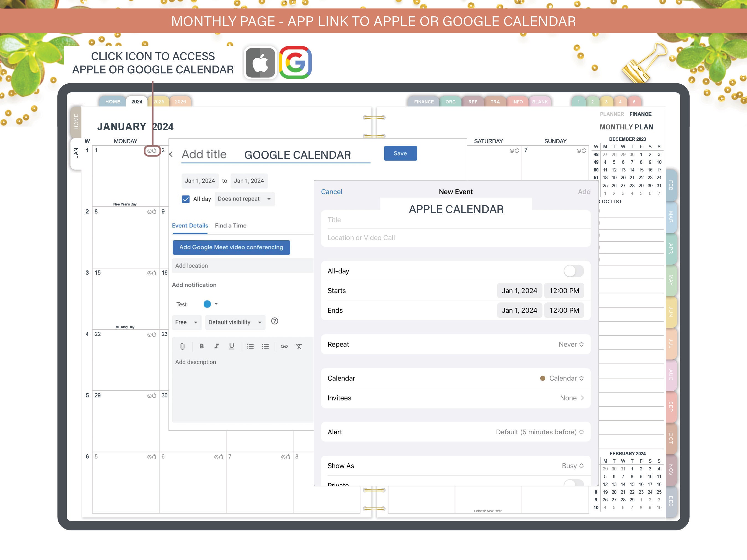
Task: Click Add Google Meet video conferencing
Action: click(x=231, y=247)
